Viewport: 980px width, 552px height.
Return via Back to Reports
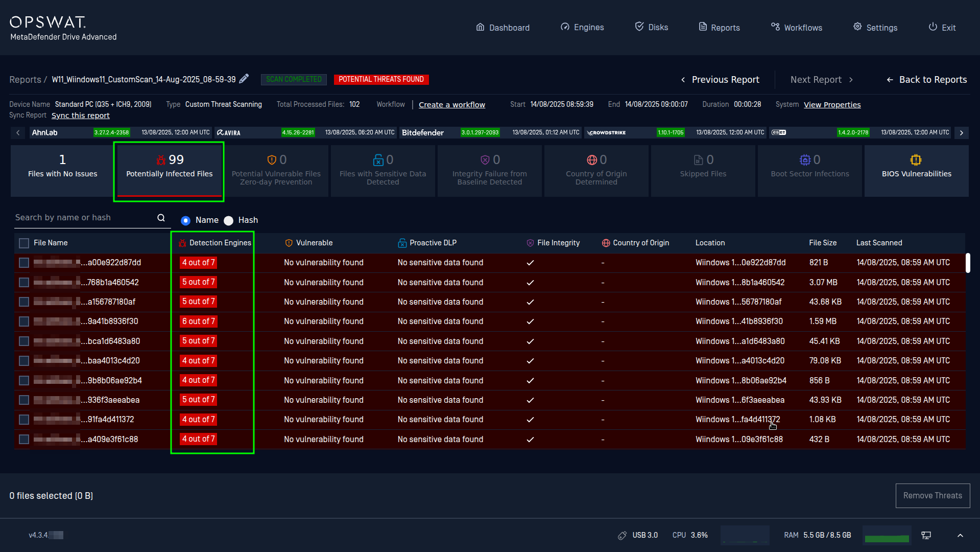(x=926, y=80)
